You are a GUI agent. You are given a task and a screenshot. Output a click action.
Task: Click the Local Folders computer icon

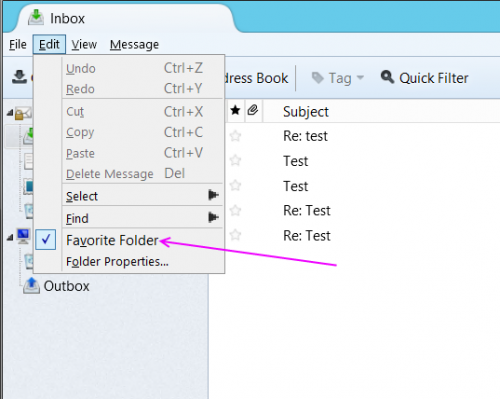23,236
